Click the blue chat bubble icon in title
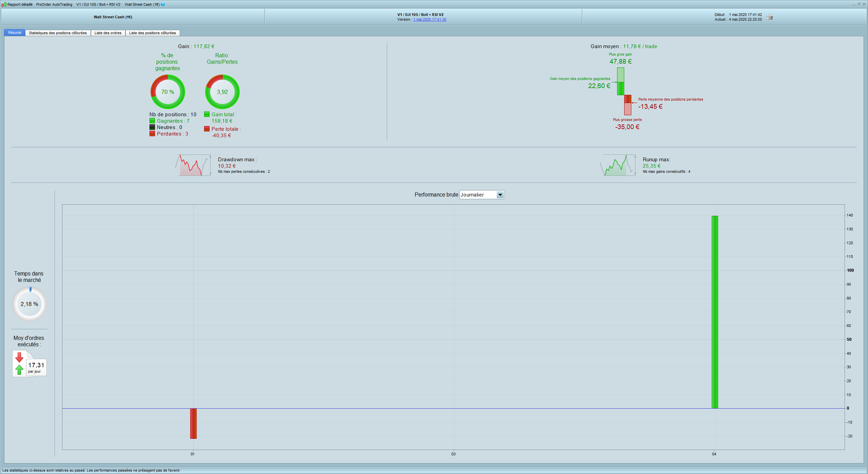This screenshot has height=474, width=868. [163, 4]
